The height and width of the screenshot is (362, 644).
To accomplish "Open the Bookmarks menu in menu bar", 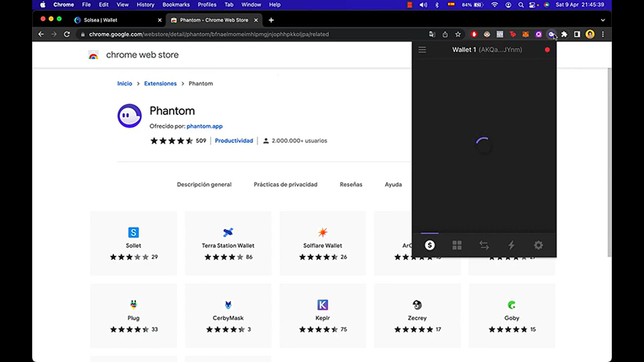I will [176, 5].
